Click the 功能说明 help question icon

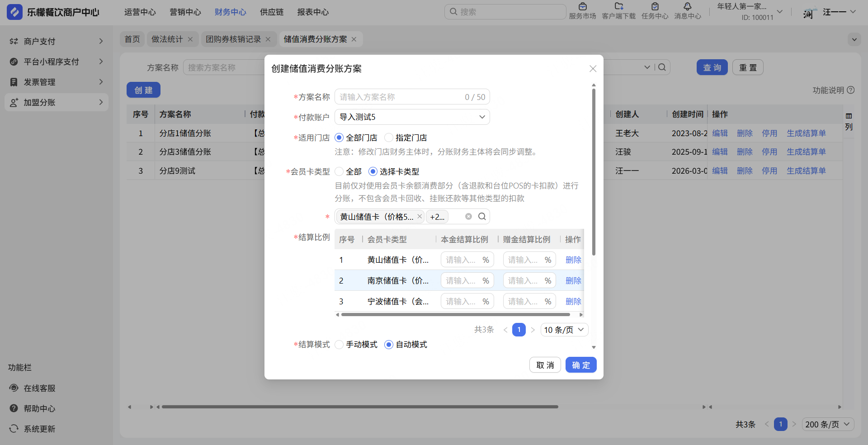pos(850,90)
